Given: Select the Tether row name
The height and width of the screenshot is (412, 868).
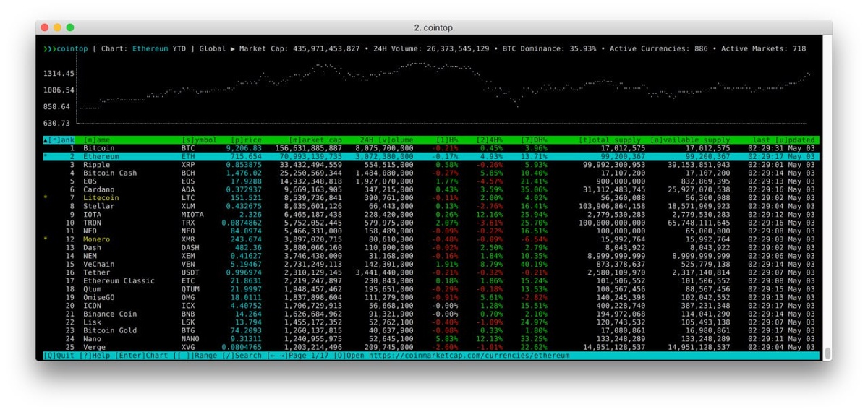Looking at the screenshot, I should click(97, 272).
